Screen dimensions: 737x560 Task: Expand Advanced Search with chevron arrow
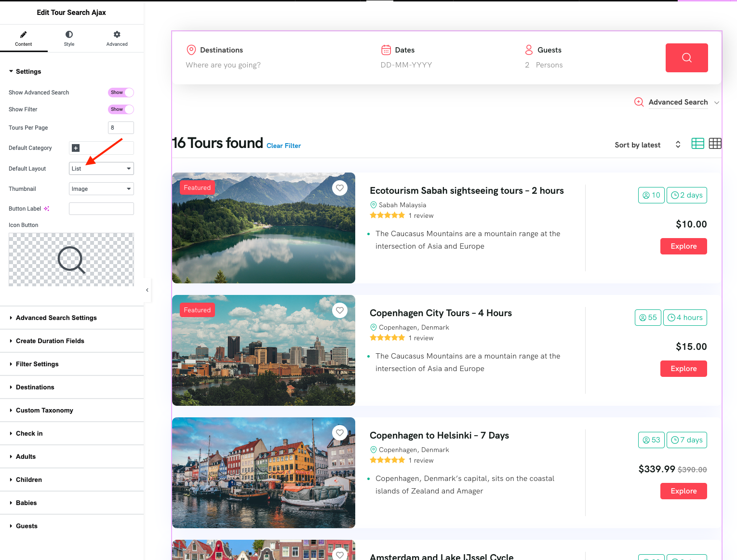pos(717,103)
